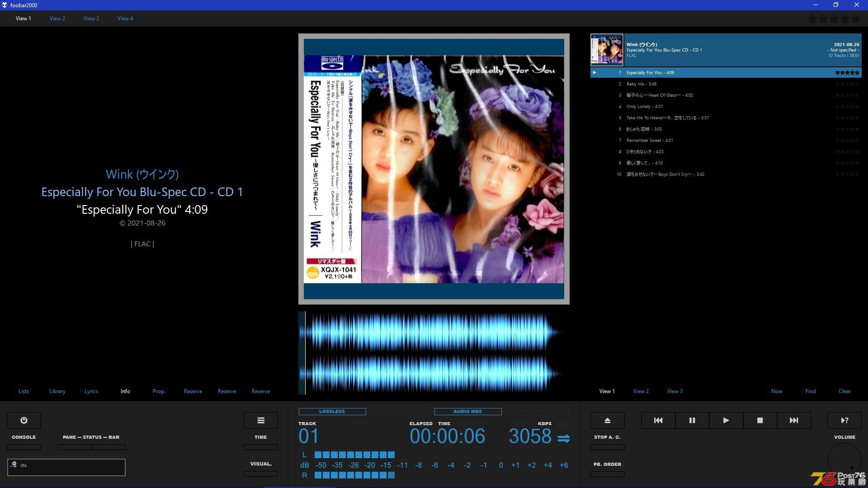
Task: Click the random play question-mark button
Action: pos(844,420)
